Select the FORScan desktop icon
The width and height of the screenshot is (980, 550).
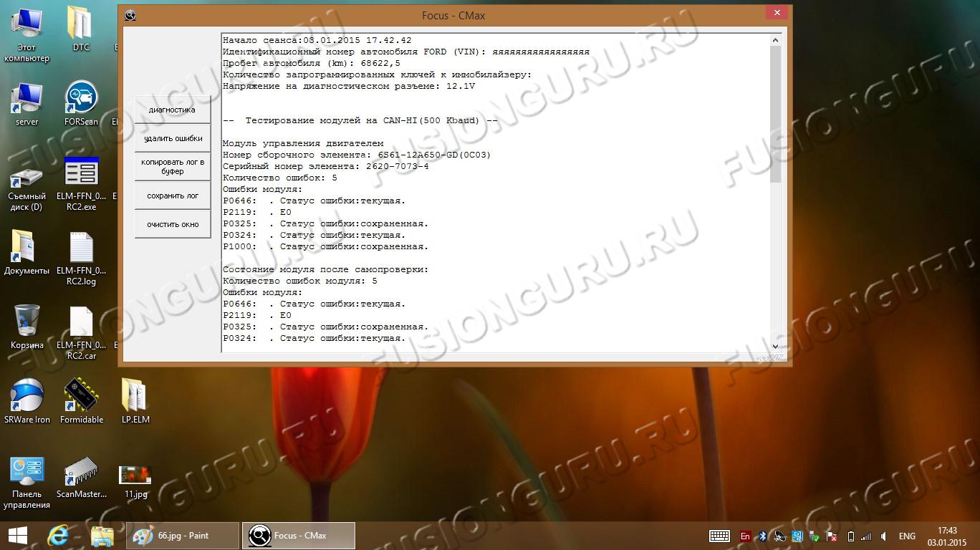pos(81,104)
